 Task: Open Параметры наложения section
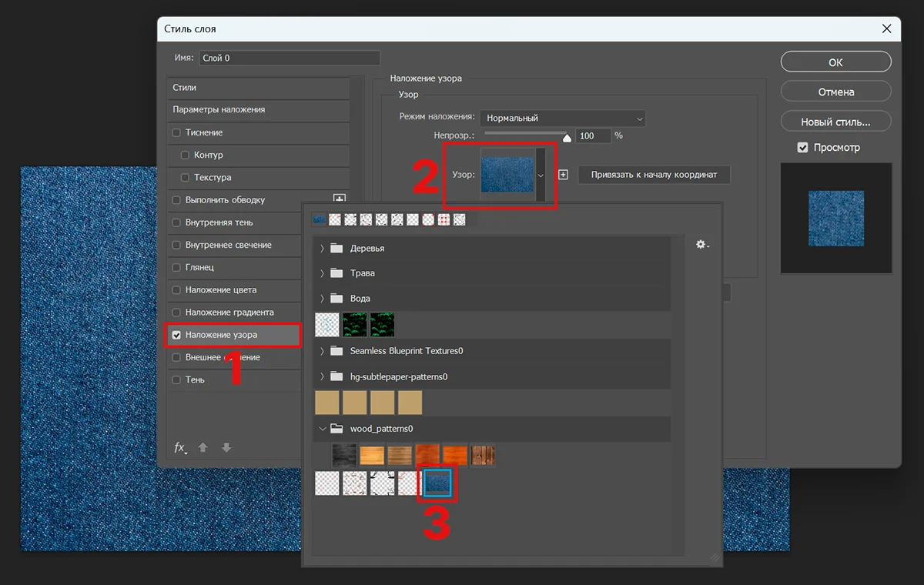tap(258, 109)
